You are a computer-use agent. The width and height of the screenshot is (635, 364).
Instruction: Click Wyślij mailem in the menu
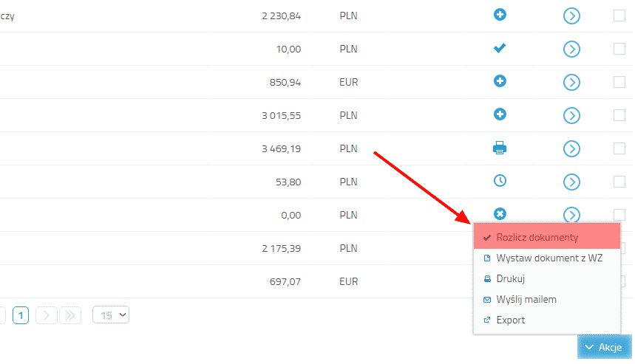tap(526, 300)
